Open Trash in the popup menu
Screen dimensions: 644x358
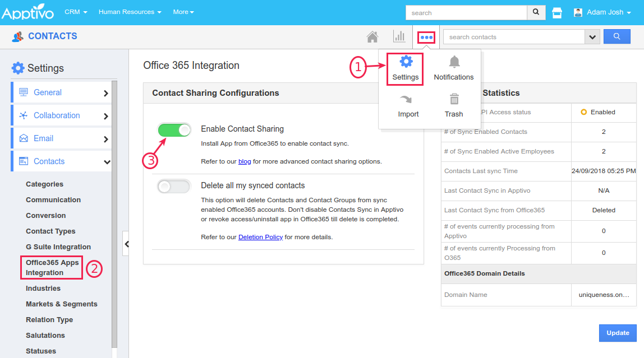(x=454, y=106)
